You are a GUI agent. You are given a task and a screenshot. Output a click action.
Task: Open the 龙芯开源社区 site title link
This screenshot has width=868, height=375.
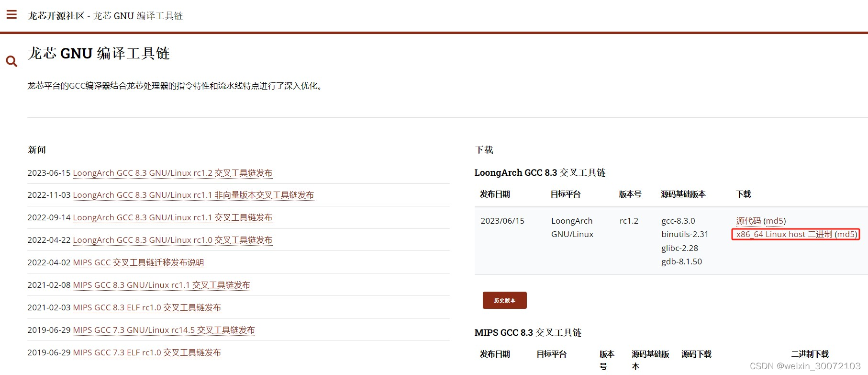click(x=56, y=16)
